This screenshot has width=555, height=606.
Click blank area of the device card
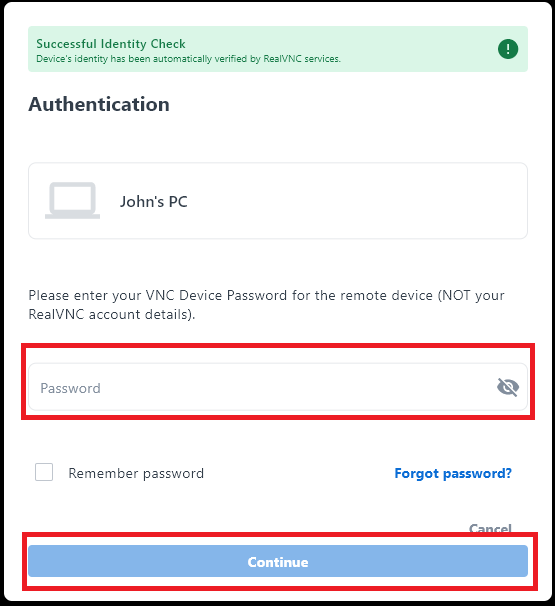(x=356, y=201)
